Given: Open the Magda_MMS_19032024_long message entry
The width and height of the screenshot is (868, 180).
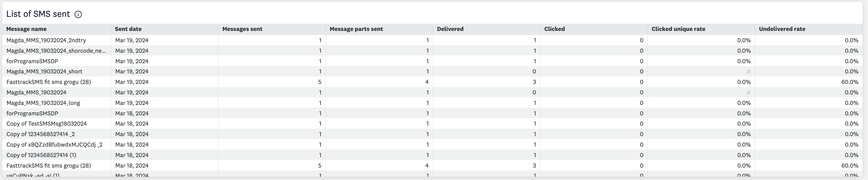Looking at the screenshot, I should point(43,103).
